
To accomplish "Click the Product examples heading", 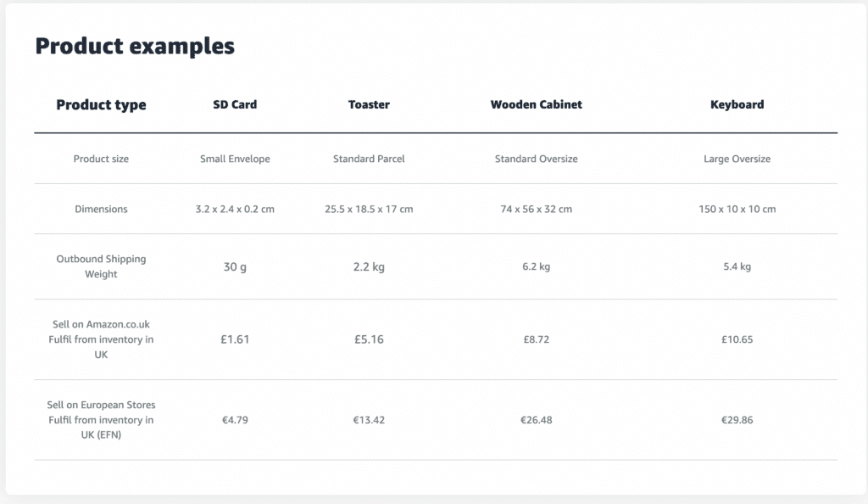I will 135,47.
